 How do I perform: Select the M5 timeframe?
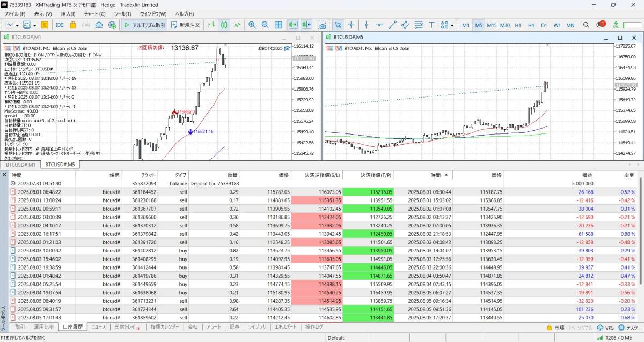coord(478,25)
